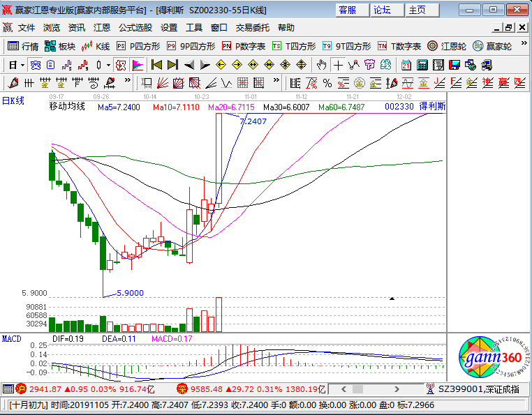Select the zigzag wave line tool
Viewport: 532px width, 415px height.
click(x=227, y=83)
